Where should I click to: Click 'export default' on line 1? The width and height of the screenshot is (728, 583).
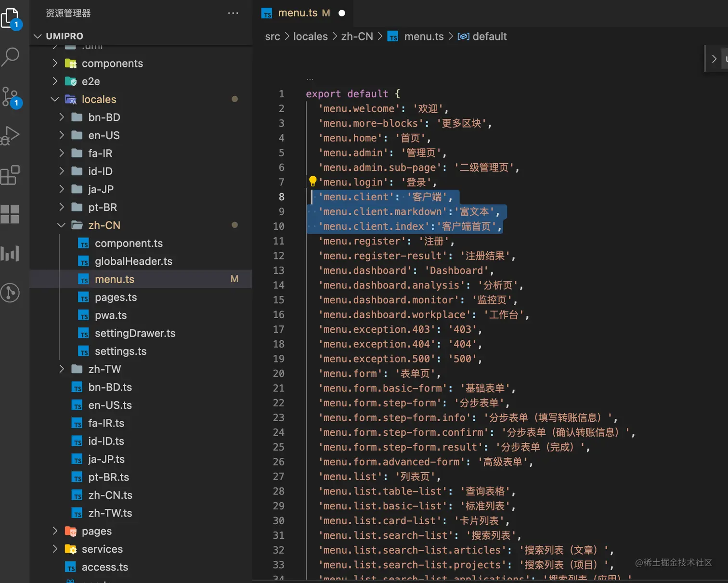347,94
